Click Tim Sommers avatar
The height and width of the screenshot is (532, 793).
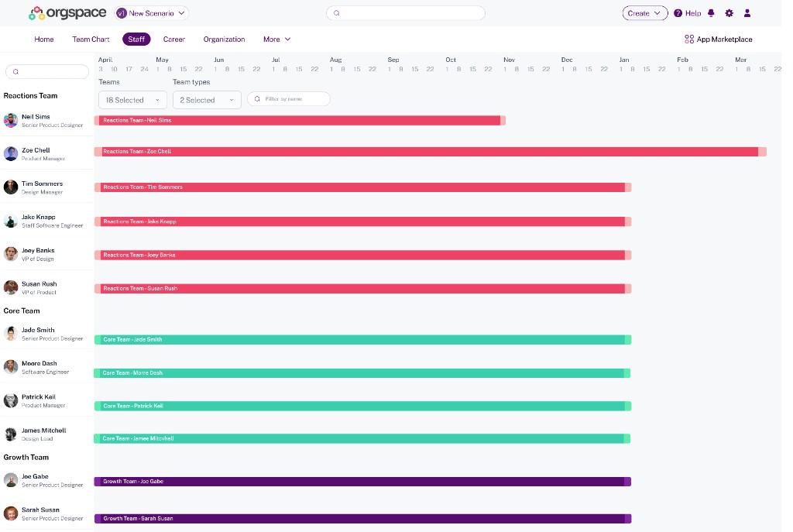click(x=11, y=187)
